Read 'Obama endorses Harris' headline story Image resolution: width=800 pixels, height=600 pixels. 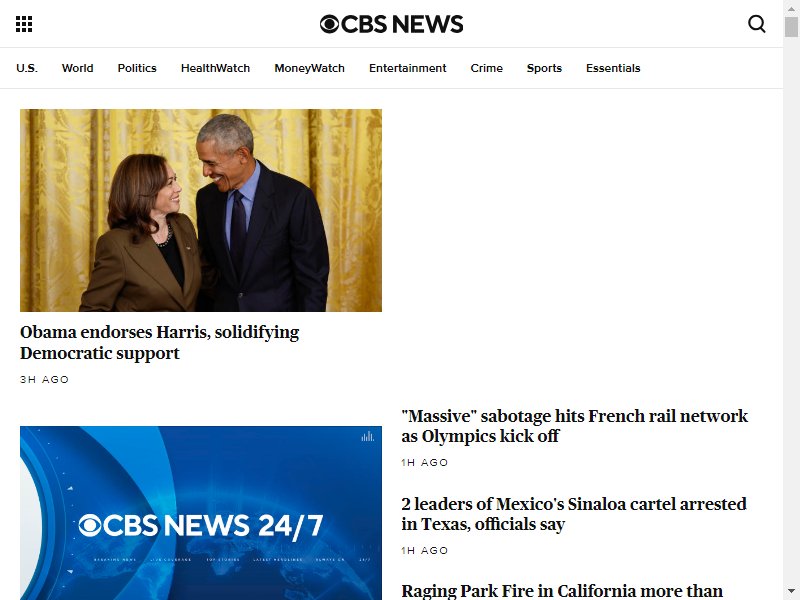(159, 342)
